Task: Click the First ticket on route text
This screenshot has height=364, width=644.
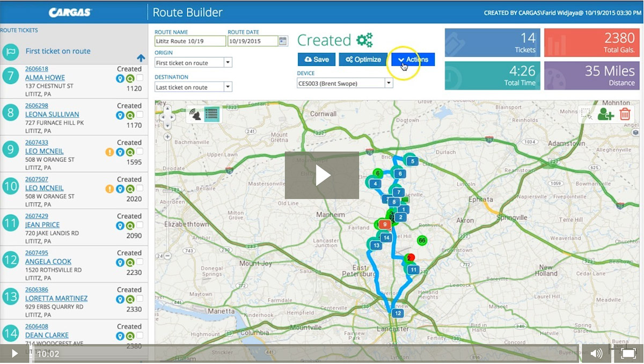Action: (x=58, y=52)
